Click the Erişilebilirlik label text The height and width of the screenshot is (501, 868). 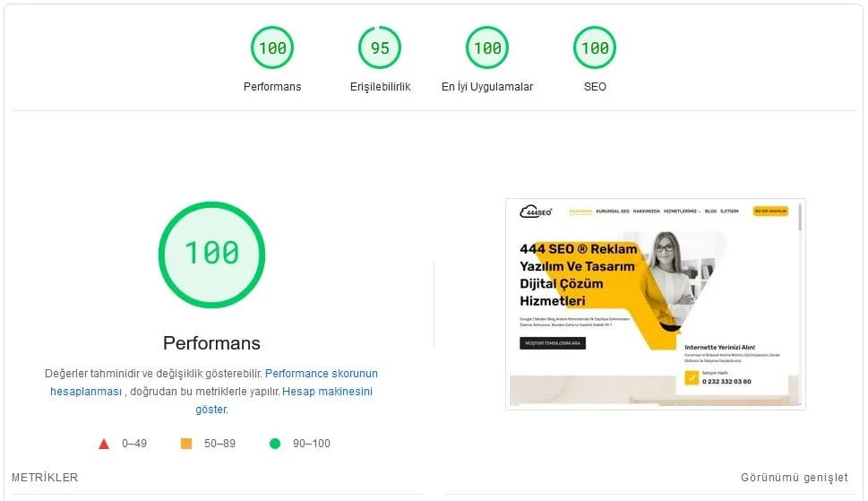pyautogui.click(x=380, y=86)
